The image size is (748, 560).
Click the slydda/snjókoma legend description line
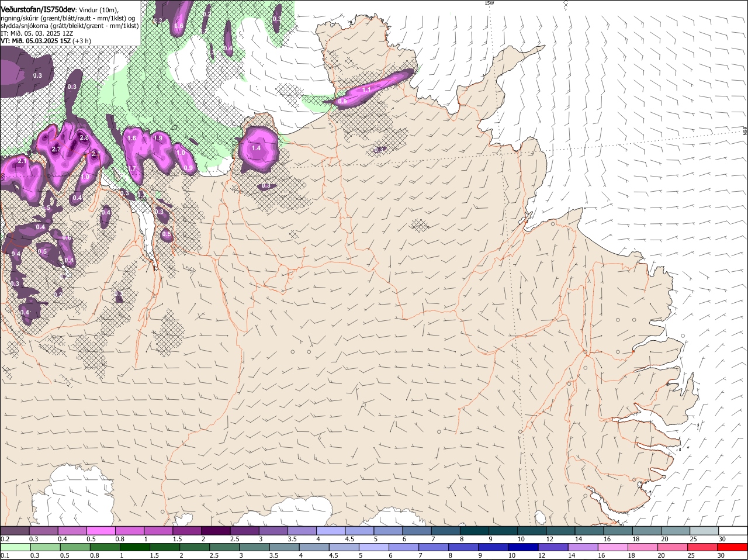coord(70,26)
